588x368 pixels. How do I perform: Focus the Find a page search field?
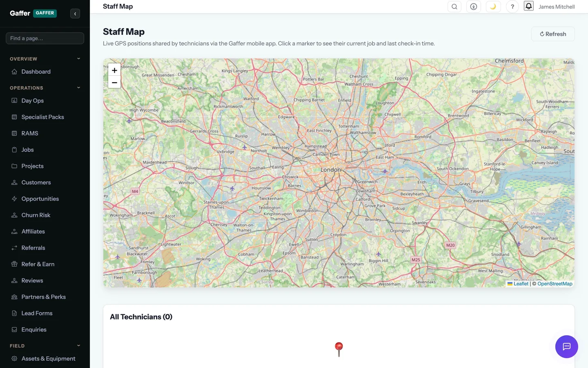click(x=45, y=38)
